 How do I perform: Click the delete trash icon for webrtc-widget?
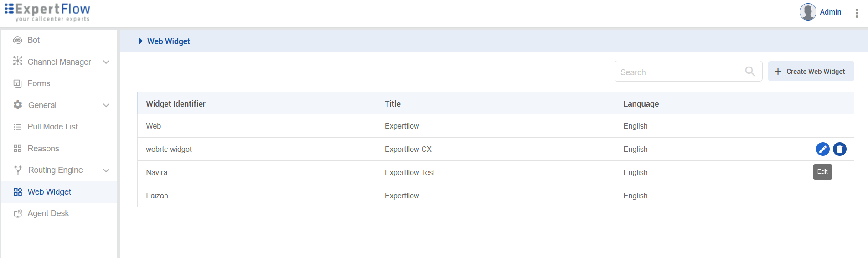[x=839, y=149]
